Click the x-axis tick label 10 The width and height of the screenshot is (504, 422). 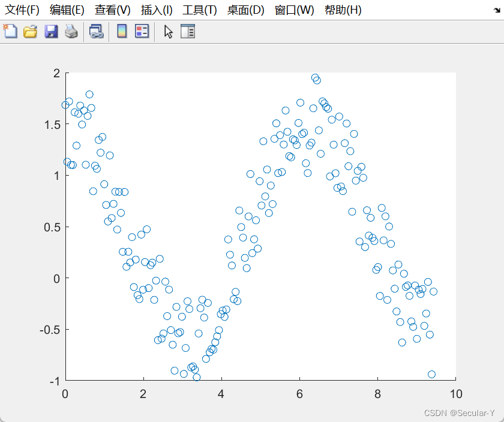tap(456, 394)
